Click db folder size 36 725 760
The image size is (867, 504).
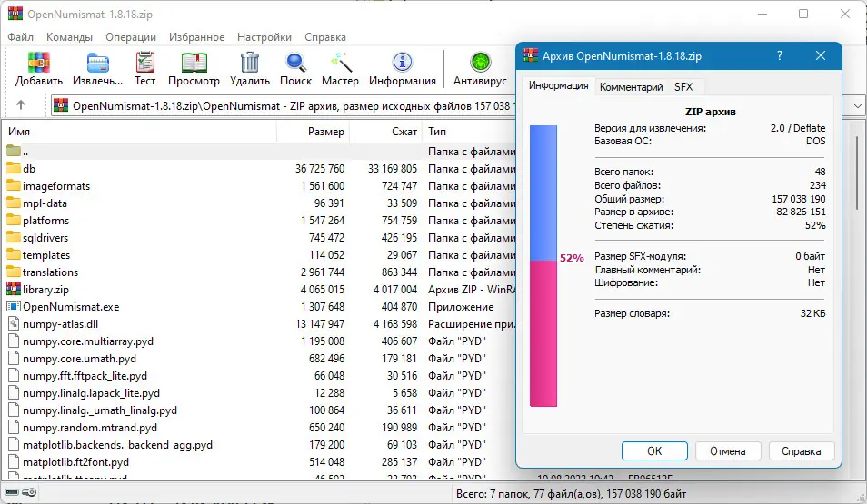pyautogui.click(x=320, y=169)
